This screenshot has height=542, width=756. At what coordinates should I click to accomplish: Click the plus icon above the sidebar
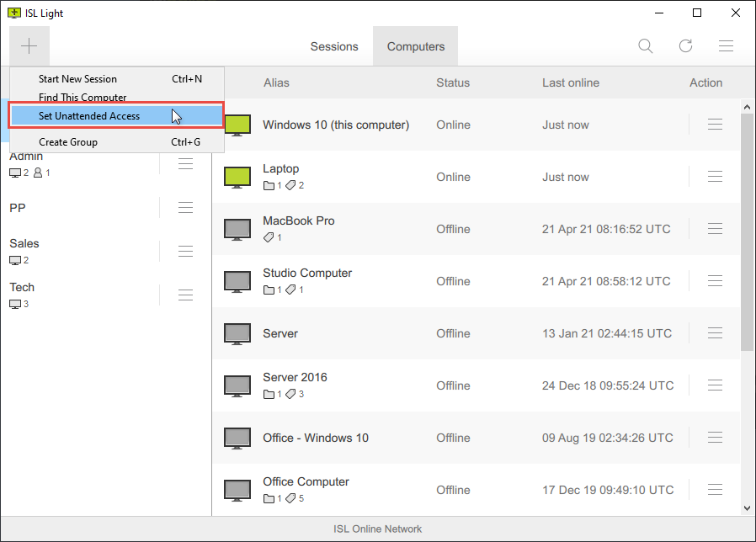click(29, 45)
